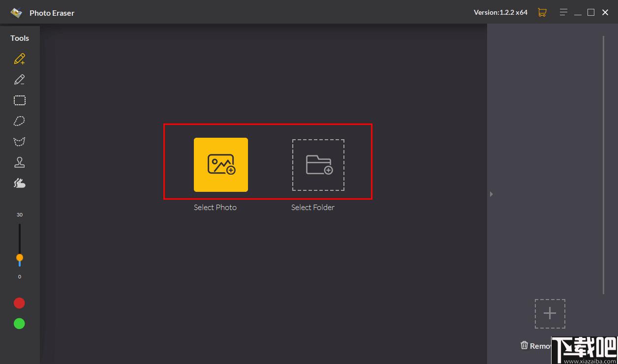Maximize the Photo Eraser window

[x=591, y=12]
